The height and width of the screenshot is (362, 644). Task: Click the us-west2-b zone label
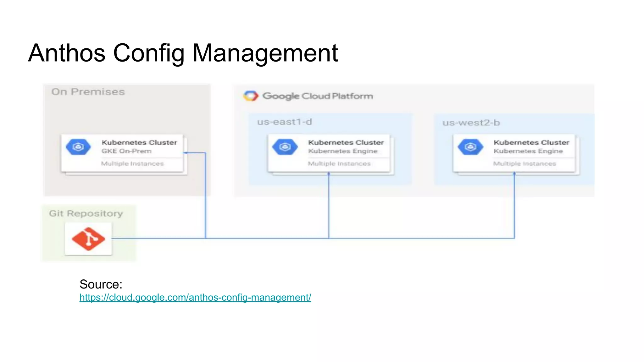471,123
